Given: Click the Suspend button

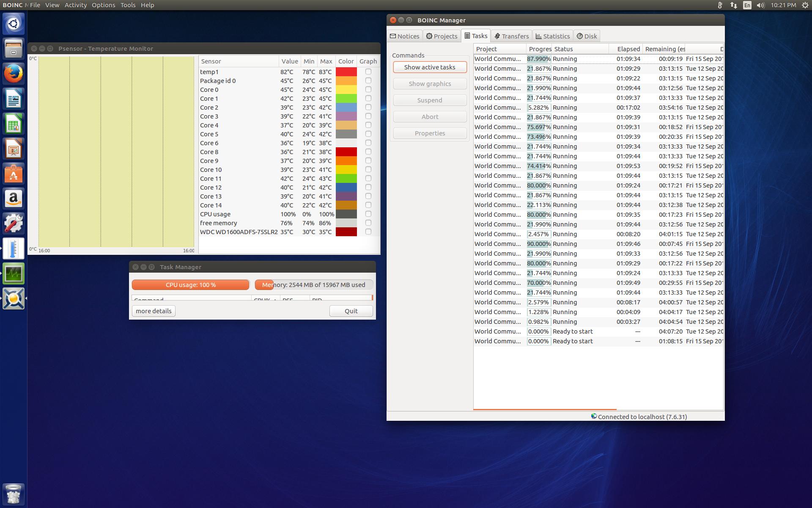Looking at the screenshot, I should [x=430, y=100].
